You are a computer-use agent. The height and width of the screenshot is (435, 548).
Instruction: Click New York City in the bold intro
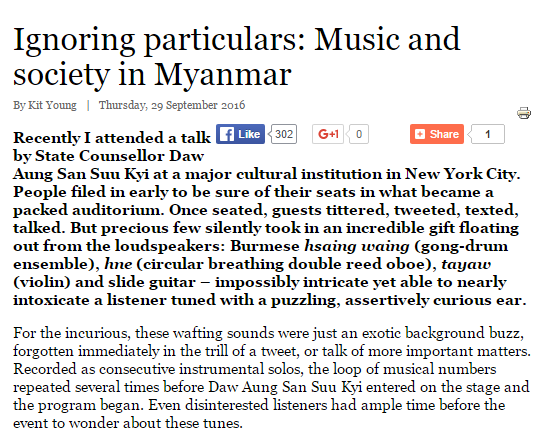460,174
